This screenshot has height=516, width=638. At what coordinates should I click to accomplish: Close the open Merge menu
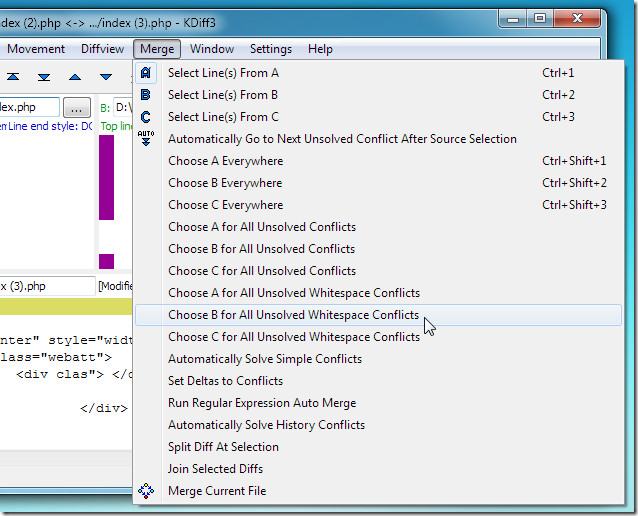157,49
